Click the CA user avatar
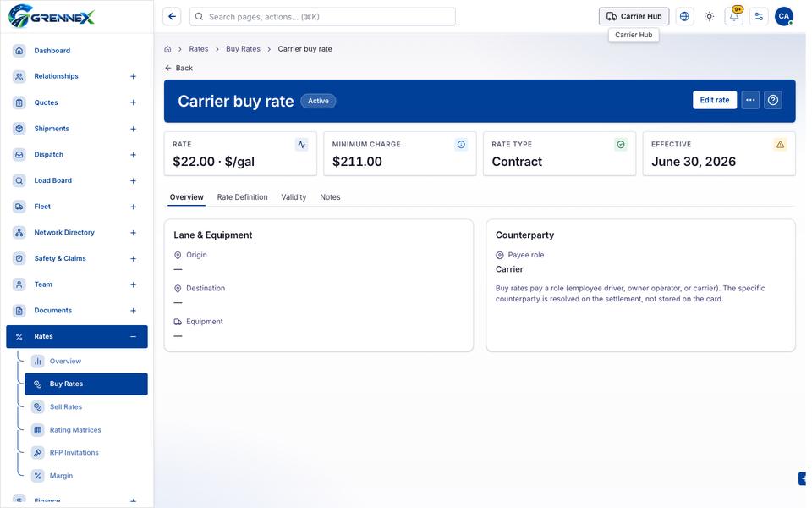Screen dimensions: 812x508 pyautogui.click(x=783, y=17)
